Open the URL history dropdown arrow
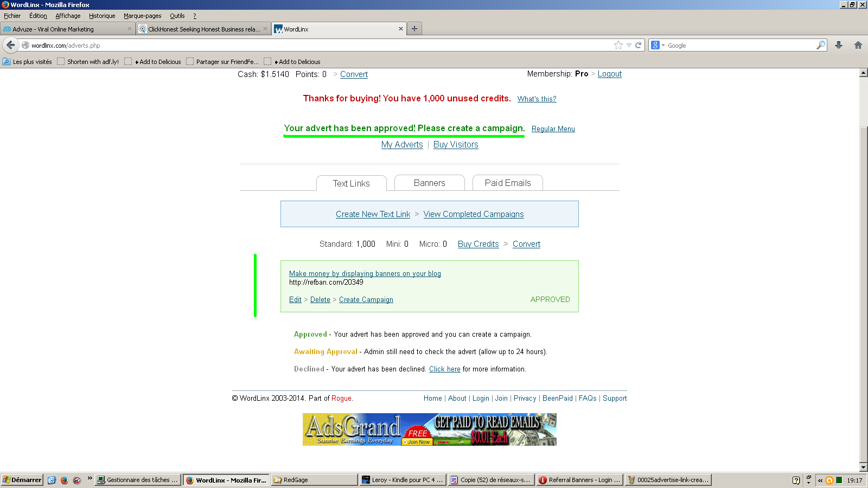Image resolution: width=868 pixels, height=488 pixels. (x=629, y=46)
